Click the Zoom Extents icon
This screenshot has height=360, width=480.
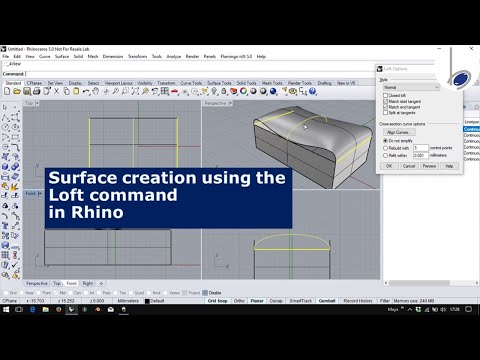pos(135,91)
